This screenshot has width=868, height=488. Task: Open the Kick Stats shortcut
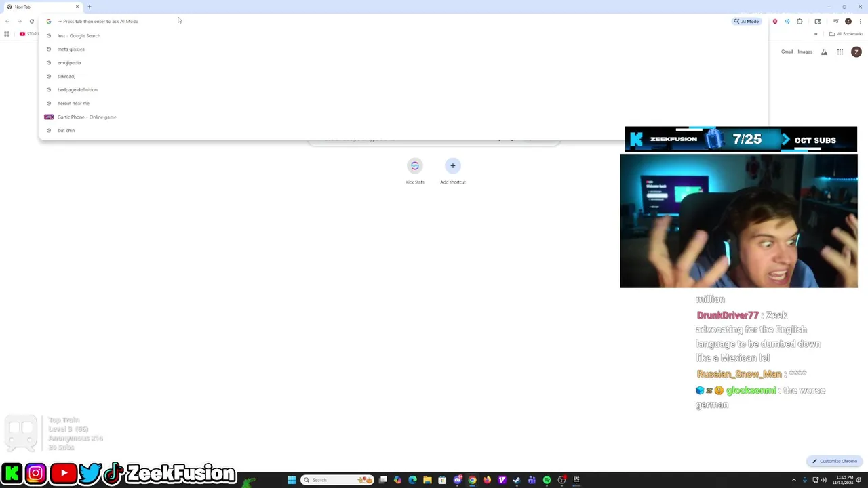click(415, 171)
